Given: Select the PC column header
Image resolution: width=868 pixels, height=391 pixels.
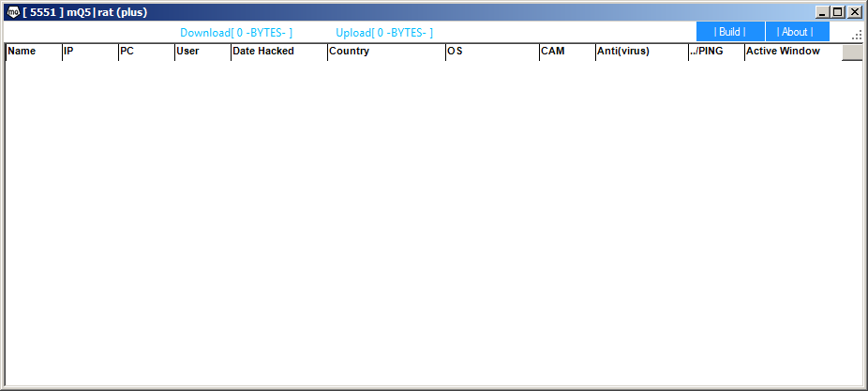Looking at the screenshot, I should tap(145, 52).
